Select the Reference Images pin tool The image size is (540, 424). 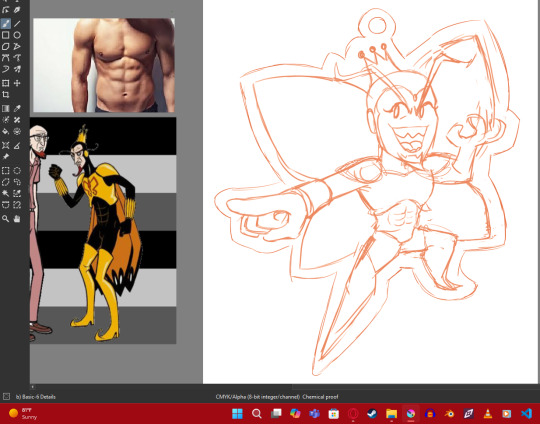[6, 157]
